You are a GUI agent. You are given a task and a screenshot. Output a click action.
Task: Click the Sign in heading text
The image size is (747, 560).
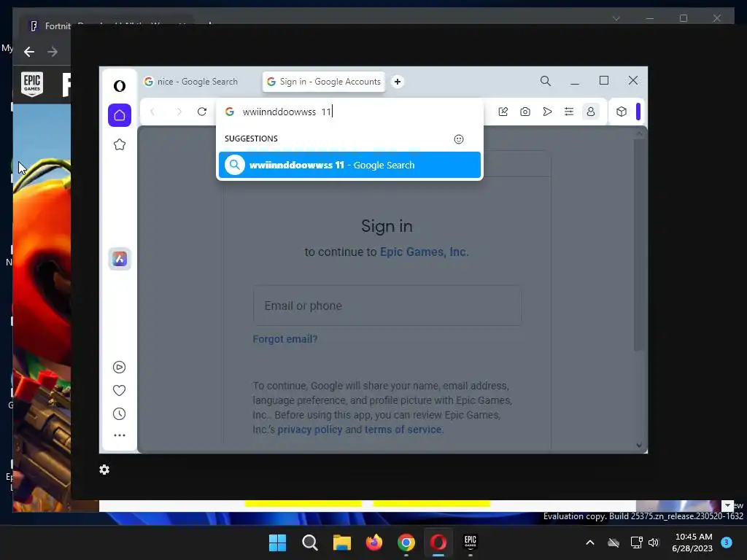[x=387, y=226]
